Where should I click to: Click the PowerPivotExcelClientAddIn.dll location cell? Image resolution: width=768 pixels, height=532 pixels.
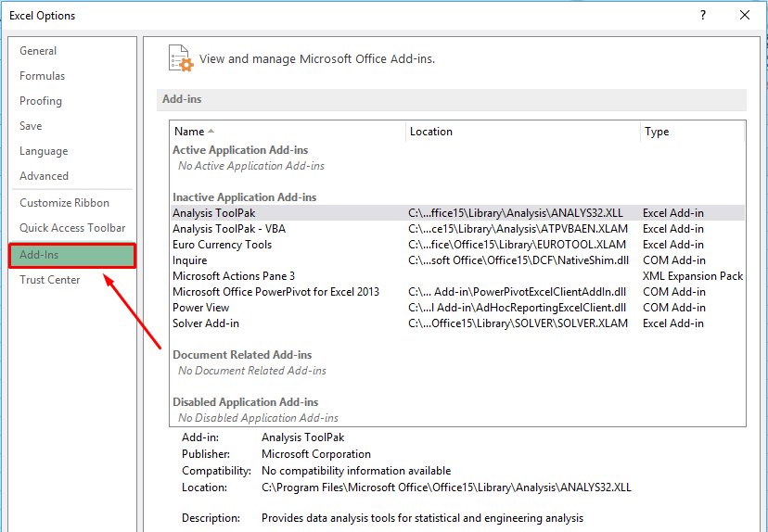coord(518,292)
